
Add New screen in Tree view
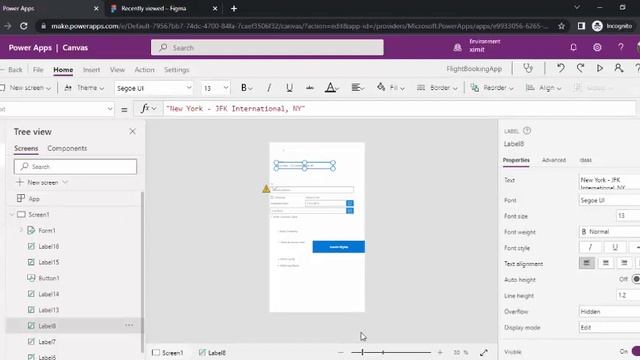(42, 182)
